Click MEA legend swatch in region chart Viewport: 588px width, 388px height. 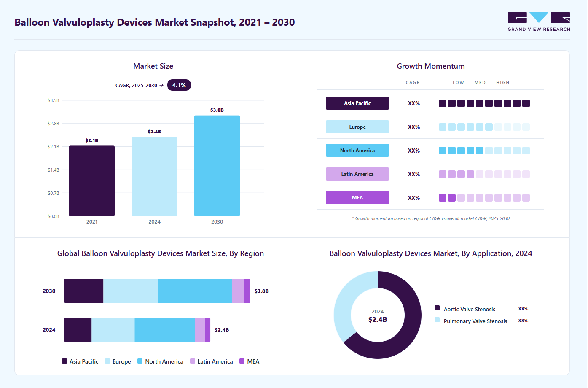(x=242, y=361)
